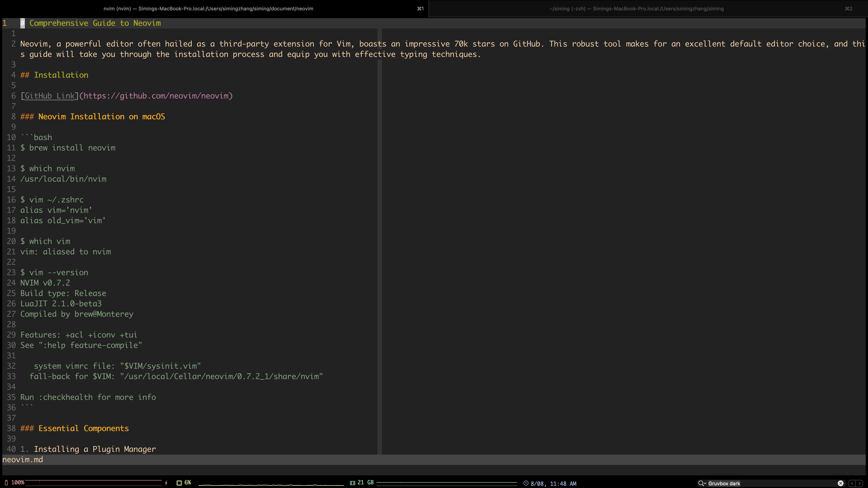Click the $ which nvim line

47,169
